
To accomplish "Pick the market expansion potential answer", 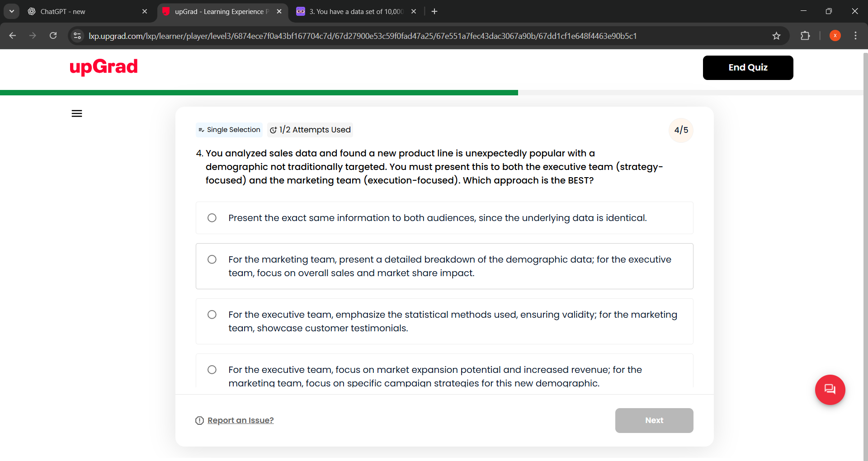I will [212, 370].
